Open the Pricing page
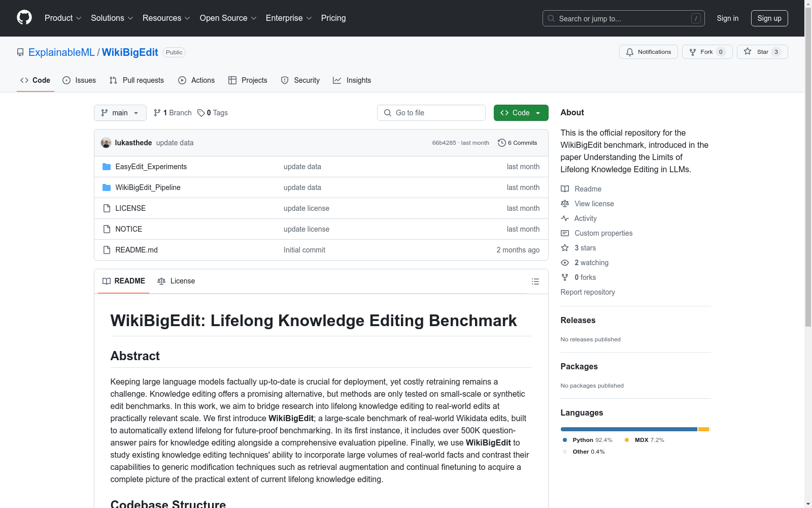Viewport: 812px width, 508px height. (333, 18)
